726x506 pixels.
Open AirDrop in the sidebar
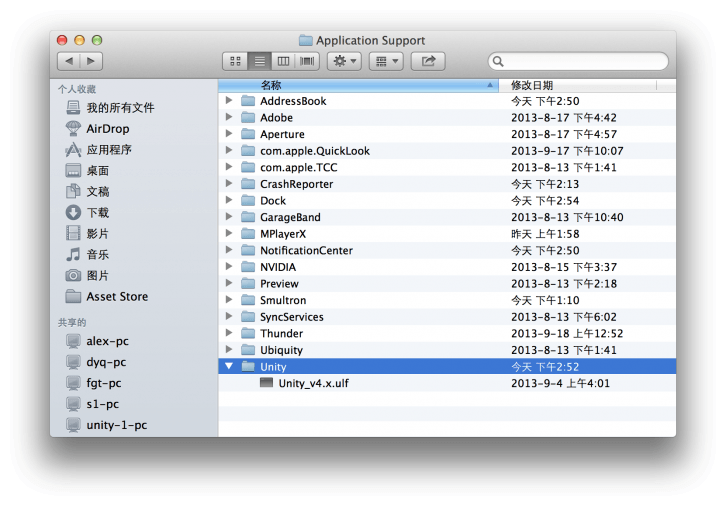[107, 129]
